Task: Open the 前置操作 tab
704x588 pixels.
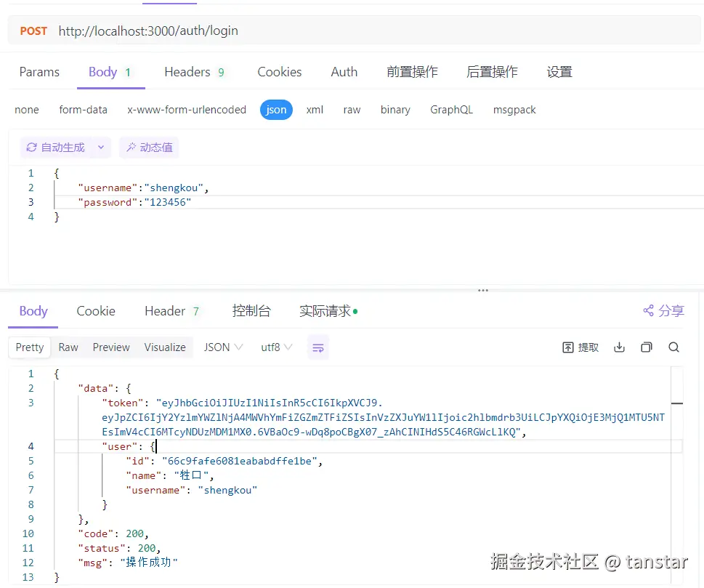Action: (x=412, y=72)
